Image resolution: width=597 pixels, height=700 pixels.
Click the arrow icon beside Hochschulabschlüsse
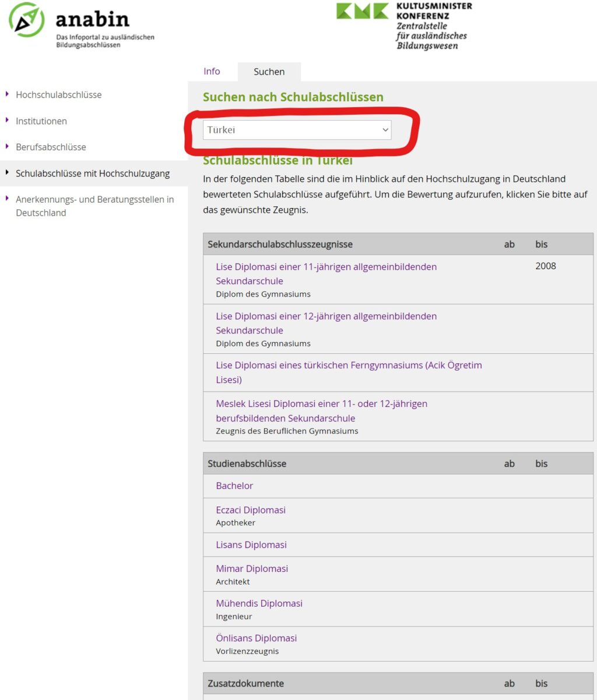[7, 94]
